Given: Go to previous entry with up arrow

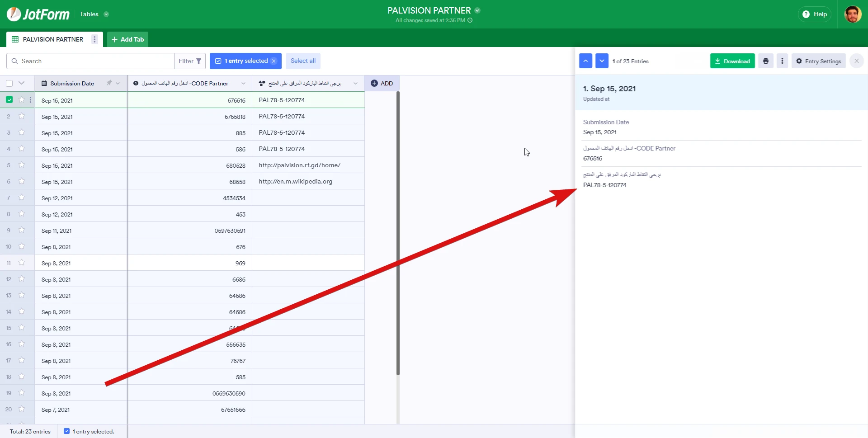Looking at the screenshot, I should tap(585, 61).
